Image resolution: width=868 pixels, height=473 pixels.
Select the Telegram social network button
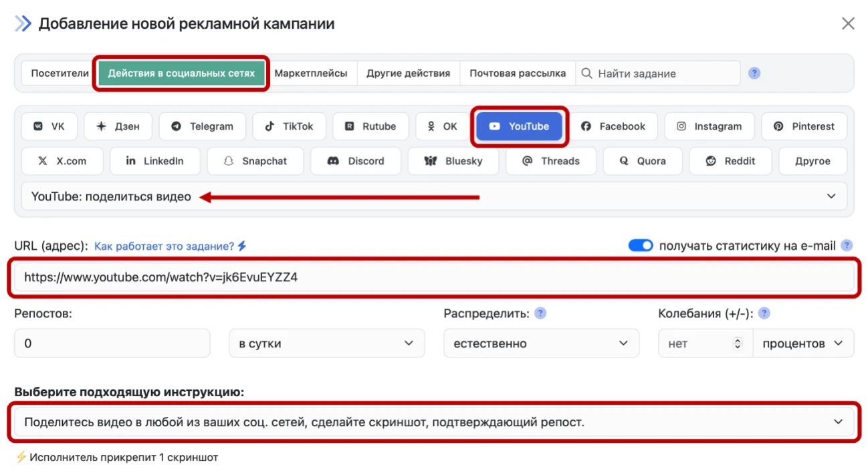tap(202, 126)
